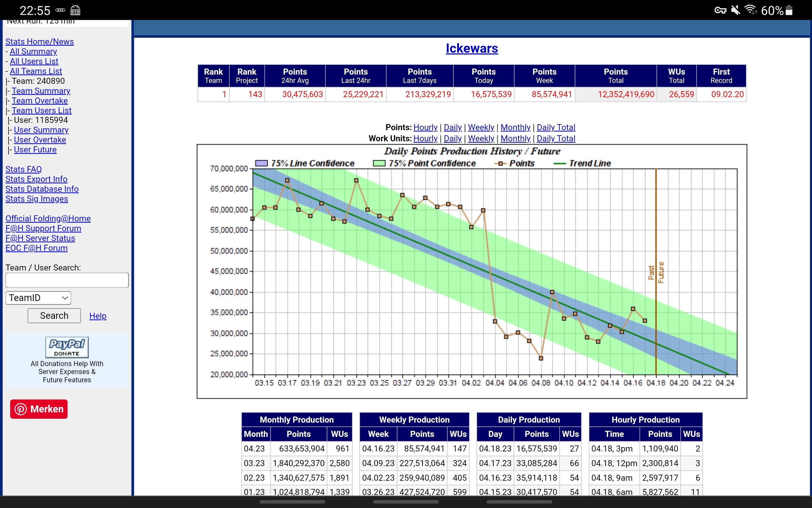This screenshot has width=812, height=508.
Task: Click the Points Today value 16,575,539
Action: click(x=491, y=94)
